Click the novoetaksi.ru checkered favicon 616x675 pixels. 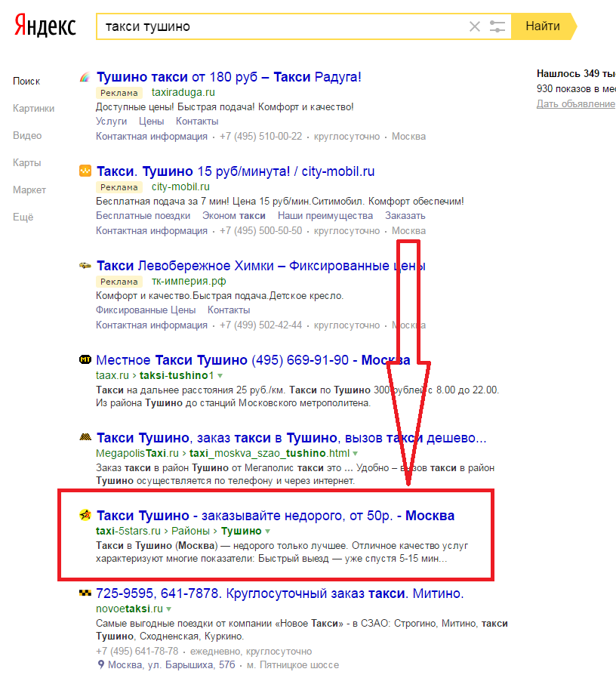85,593
